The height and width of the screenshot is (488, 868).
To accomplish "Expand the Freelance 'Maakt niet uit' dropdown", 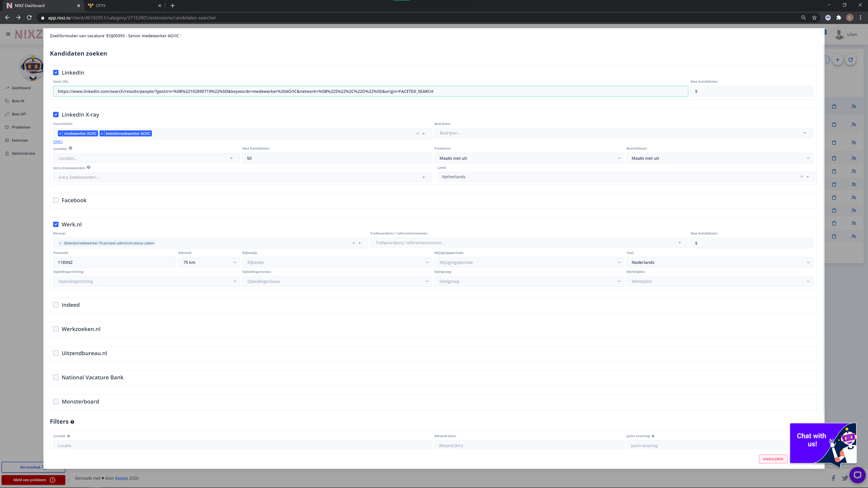I will [x=529, y=158].
